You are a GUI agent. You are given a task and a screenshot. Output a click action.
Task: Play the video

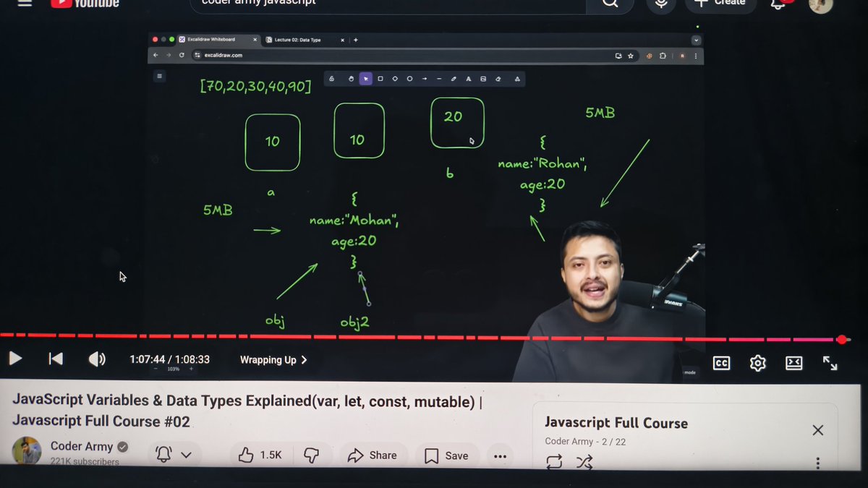(15, 359)
